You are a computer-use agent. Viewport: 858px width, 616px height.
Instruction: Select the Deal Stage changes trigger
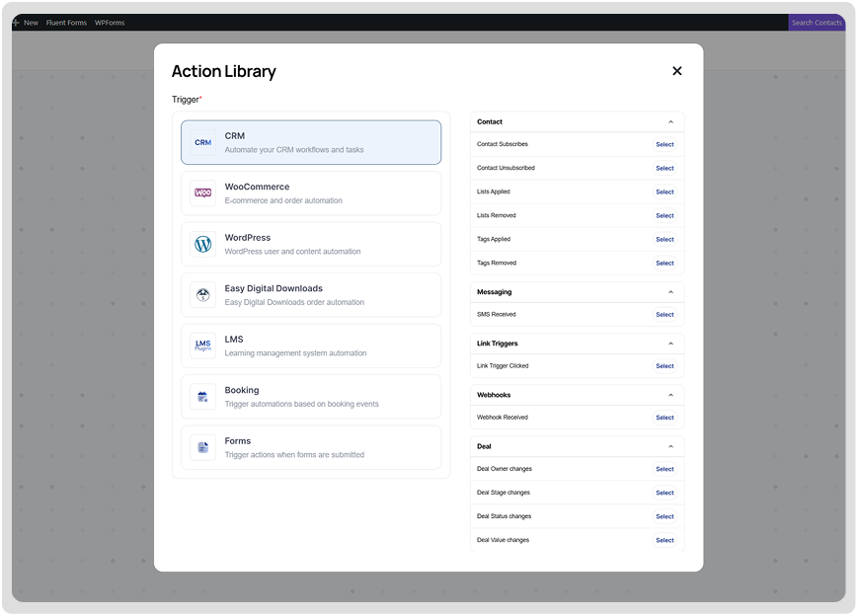[x=664, y=493]
